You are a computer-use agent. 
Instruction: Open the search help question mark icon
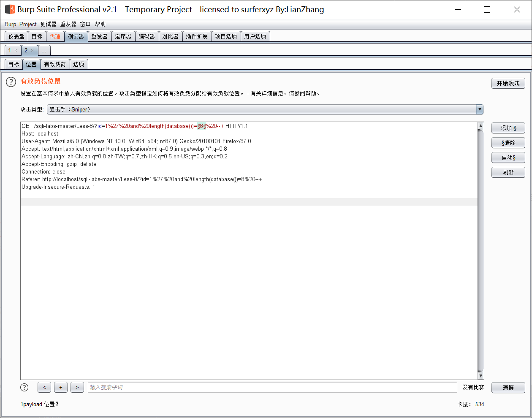(24, 387)
